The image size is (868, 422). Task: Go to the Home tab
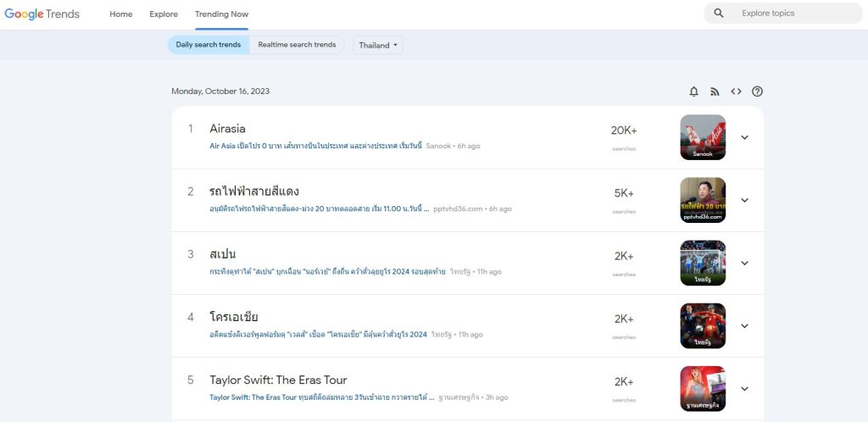[120, 14]
